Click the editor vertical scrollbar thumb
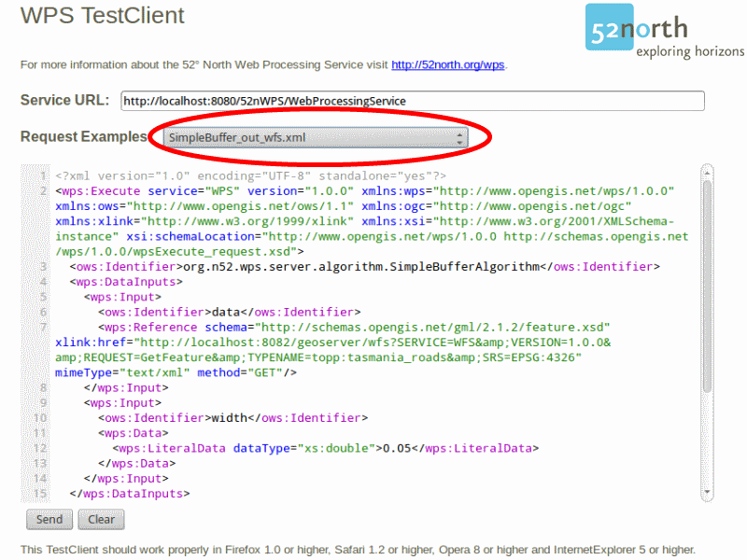 pyautogui.click(x=707, y=286)
